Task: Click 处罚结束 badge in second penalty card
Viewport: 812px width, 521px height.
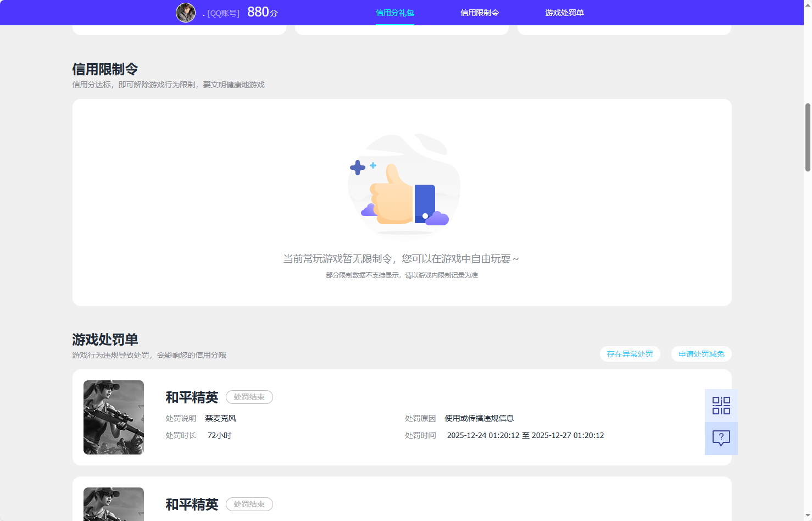Action: tap(249, 504)
